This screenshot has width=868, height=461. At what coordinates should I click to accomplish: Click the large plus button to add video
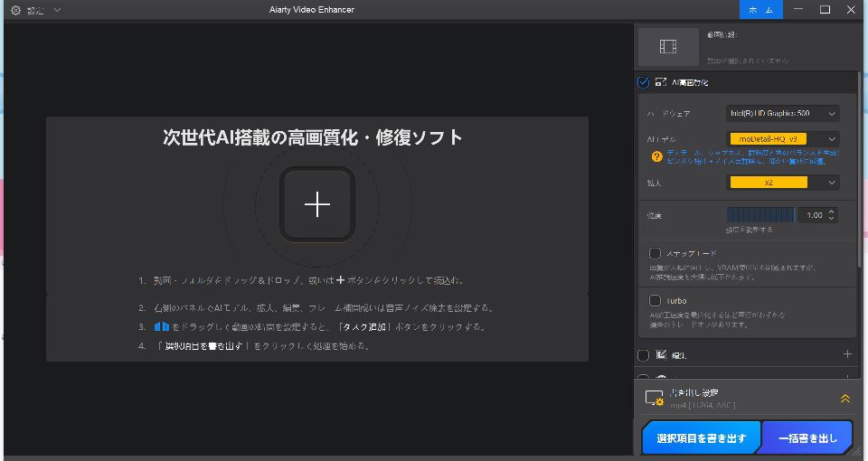[317, 204]
